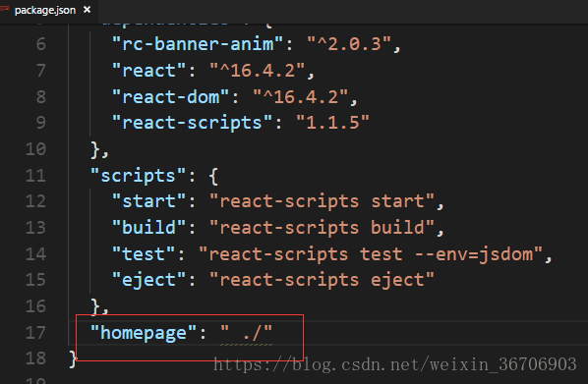Click the "test" key on line 14
This screenshot has width=588, height=384.
tap(144, 254)
